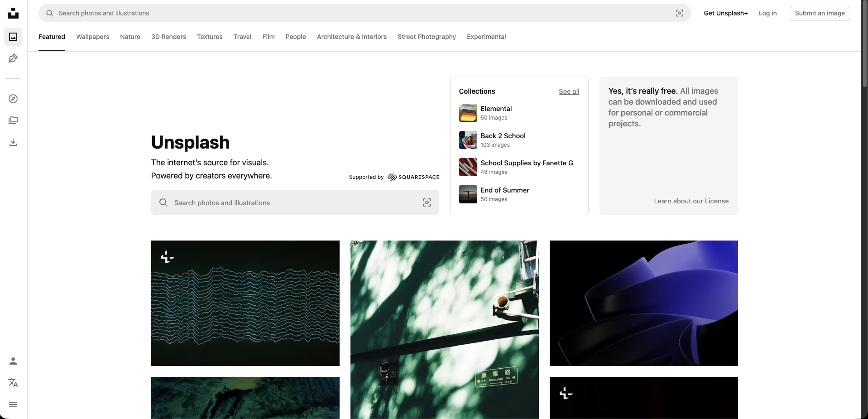Open the language translate icon

[13, 383]
